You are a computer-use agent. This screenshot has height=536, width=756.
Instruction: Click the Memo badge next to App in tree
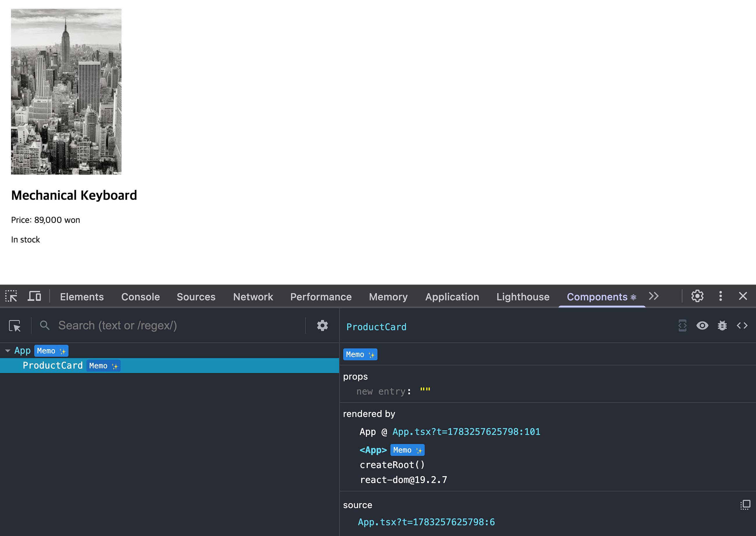[51, 351]
